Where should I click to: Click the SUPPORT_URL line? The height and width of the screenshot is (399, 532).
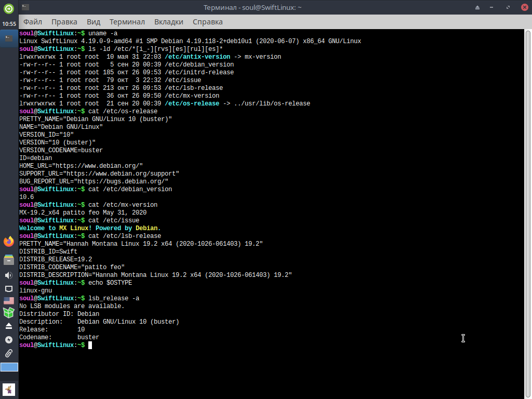(99, 174)
